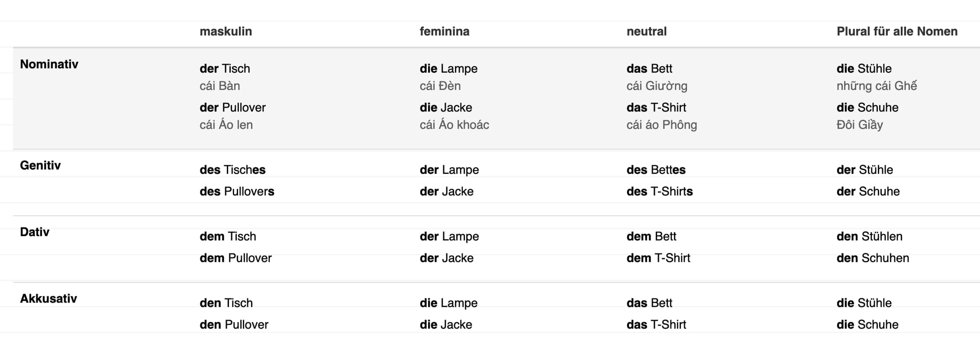This screenshot has height=352, width=980.
Task: Click the feminina column header
Action: coord(445,32)
